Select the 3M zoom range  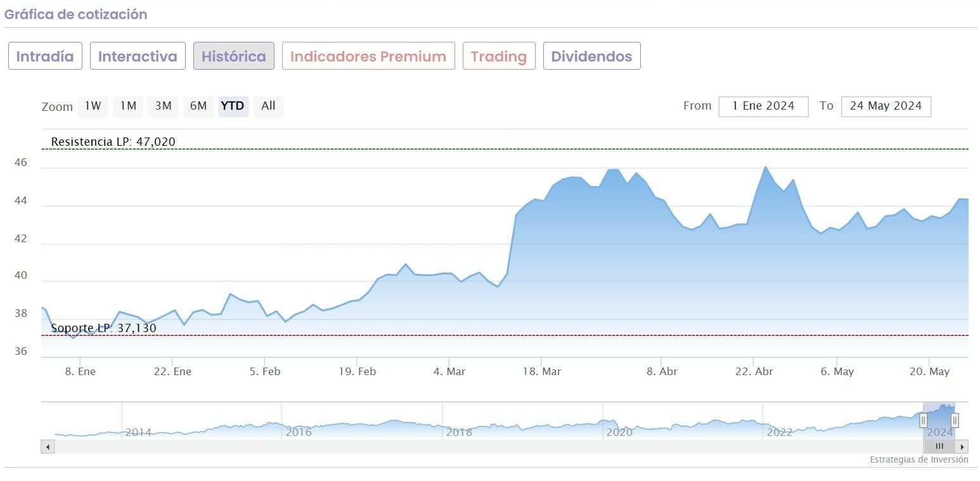pos(164,106)
